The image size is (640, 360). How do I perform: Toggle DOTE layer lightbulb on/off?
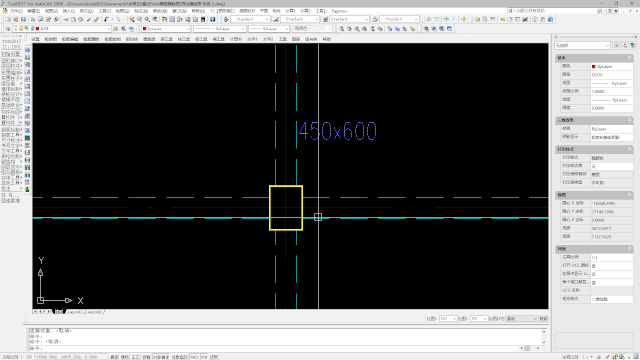click(x=16, y=29)
